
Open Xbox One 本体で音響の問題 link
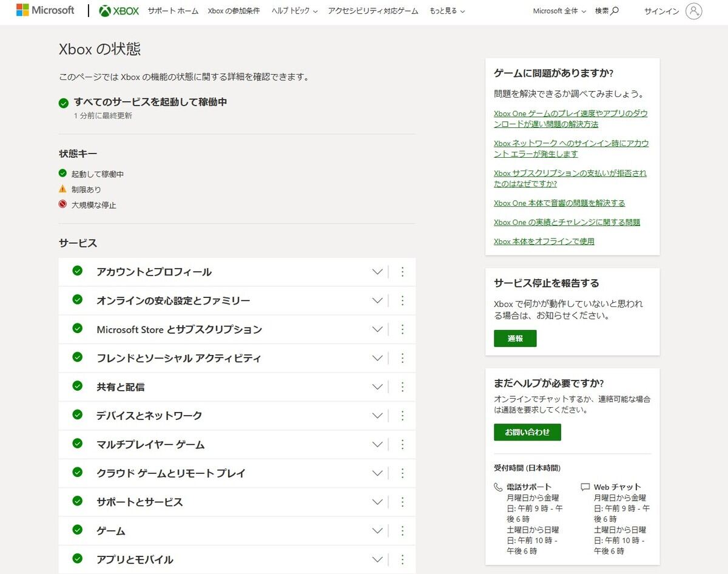pyautogui.click(x=559, y=203)
